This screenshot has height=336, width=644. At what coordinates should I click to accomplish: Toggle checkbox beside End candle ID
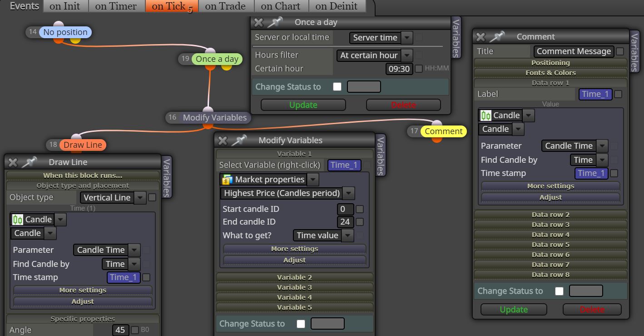pyautogui.click(x=360, y=222)
